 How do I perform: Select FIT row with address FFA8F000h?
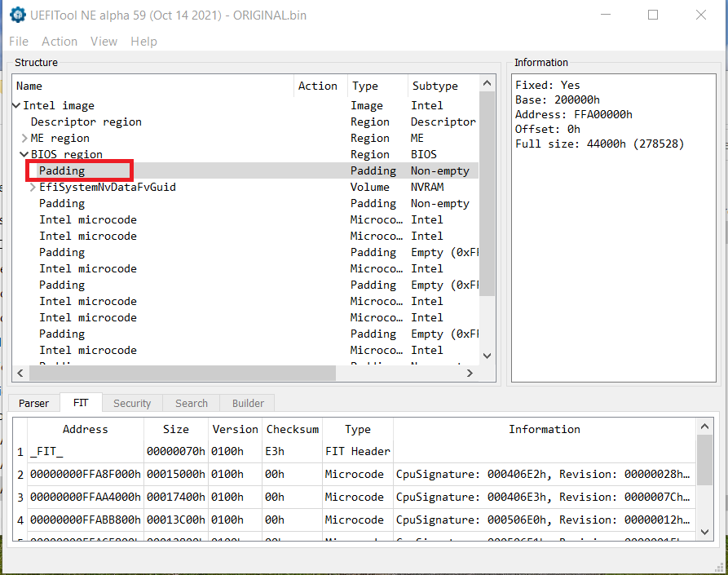(x=86, y=474)
